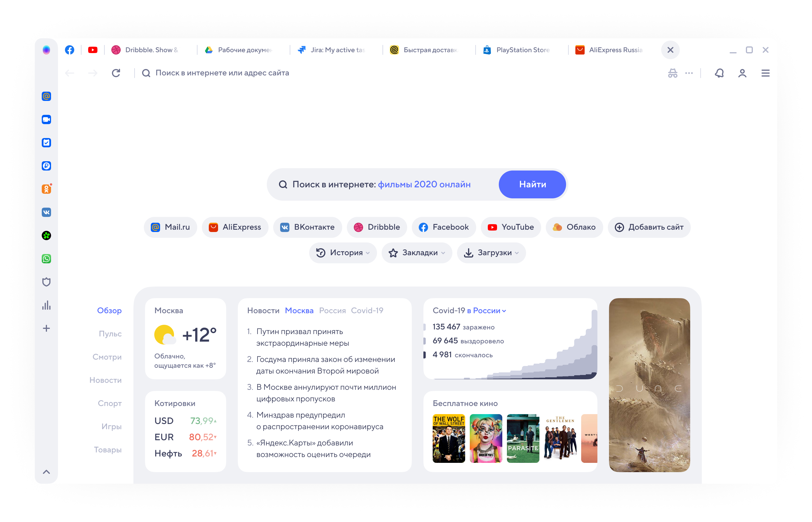812x522 pixels.
Task: Open the ruble payments sidebar icon
Action: pyautogui.click(x=46, y=166)
